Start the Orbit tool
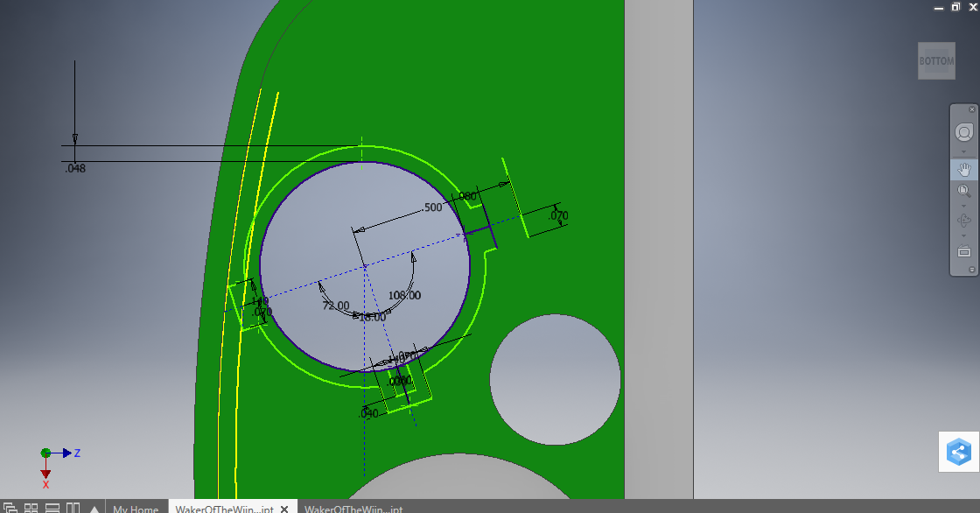Viewport: 980px width, 513px height. 963,221
